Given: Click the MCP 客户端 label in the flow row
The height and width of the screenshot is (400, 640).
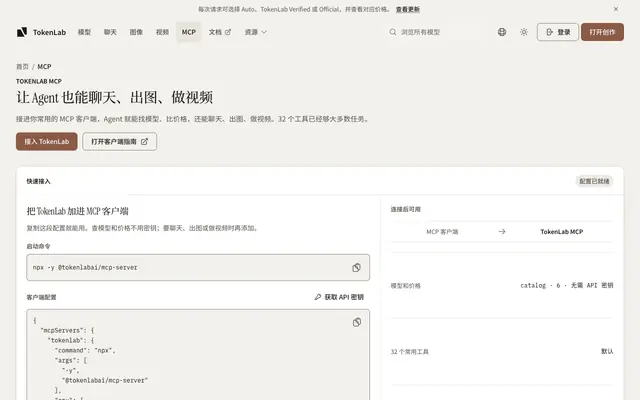Looking at the screenshot, I should coord(442,232).
